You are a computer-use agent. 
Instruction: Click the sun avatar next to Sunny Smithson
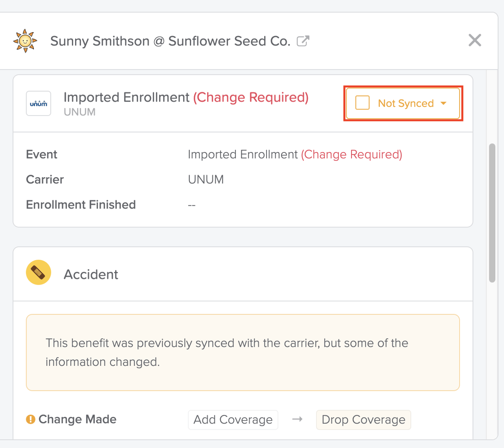pos(25,40)
